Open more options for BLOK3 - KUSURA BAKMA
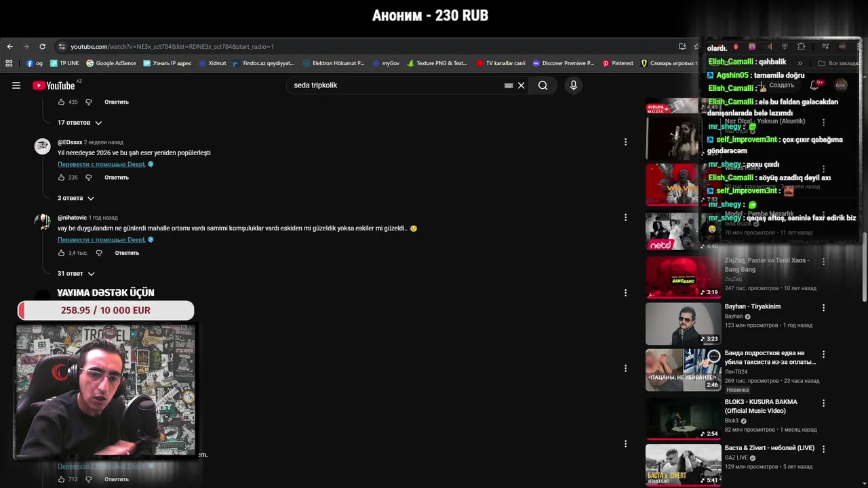 (x=824, y=403)
